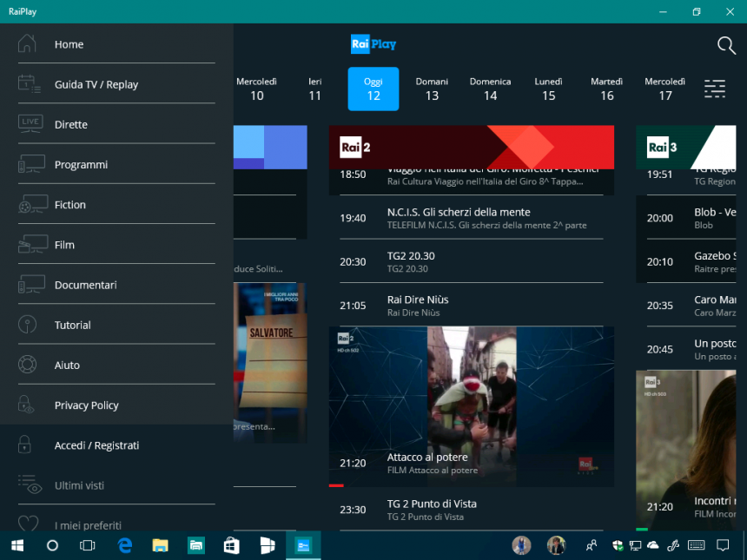Open Rai Dire Niùs program row

471,306
